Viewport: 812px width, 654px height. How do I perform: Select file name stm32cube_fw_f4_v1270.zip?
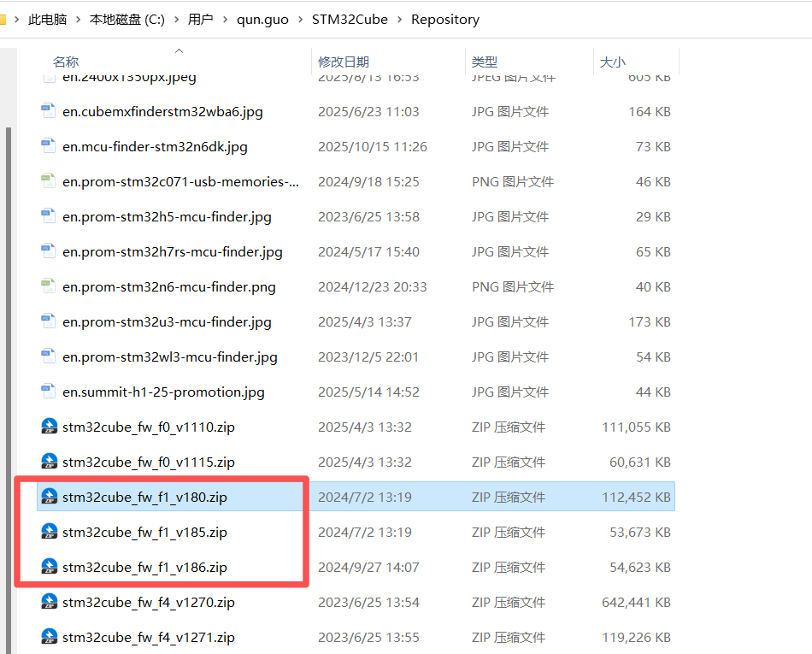point(149,603)
